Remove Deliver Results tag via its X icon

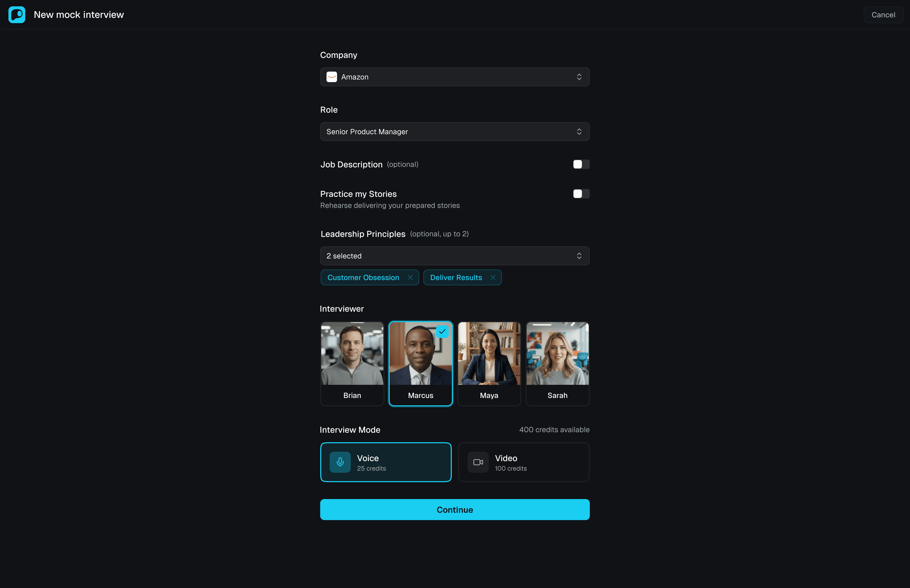point(493,277)
